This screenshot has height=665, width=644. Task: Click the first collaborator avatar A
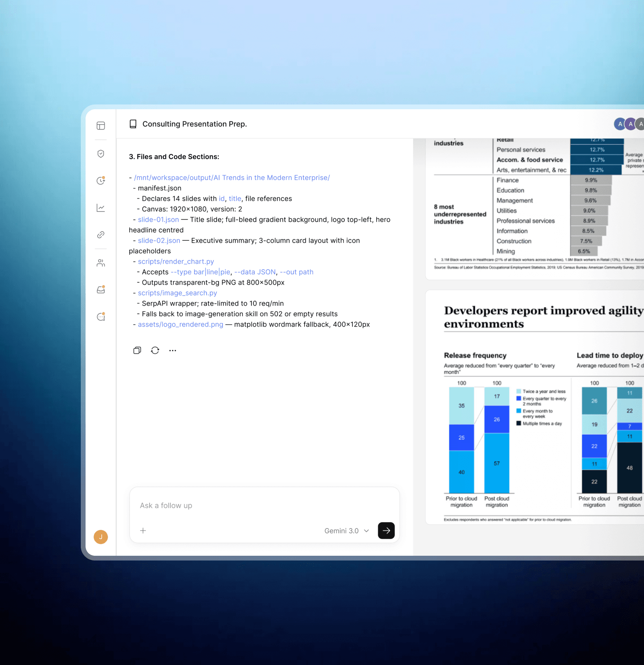click(619, 124)
